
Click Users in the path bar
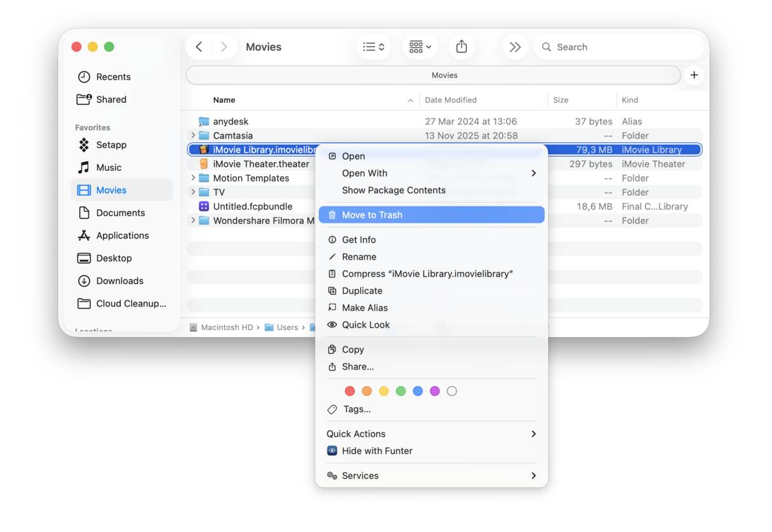tap(281, 328)
